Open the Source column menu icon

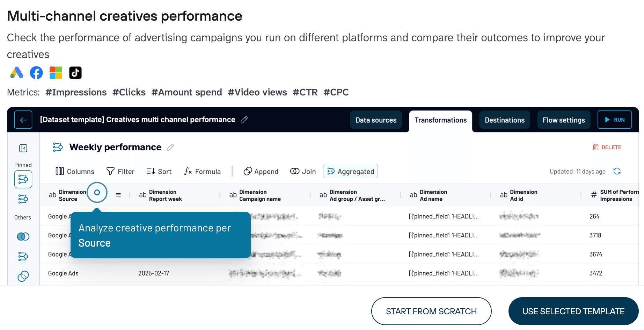[118, 195]
